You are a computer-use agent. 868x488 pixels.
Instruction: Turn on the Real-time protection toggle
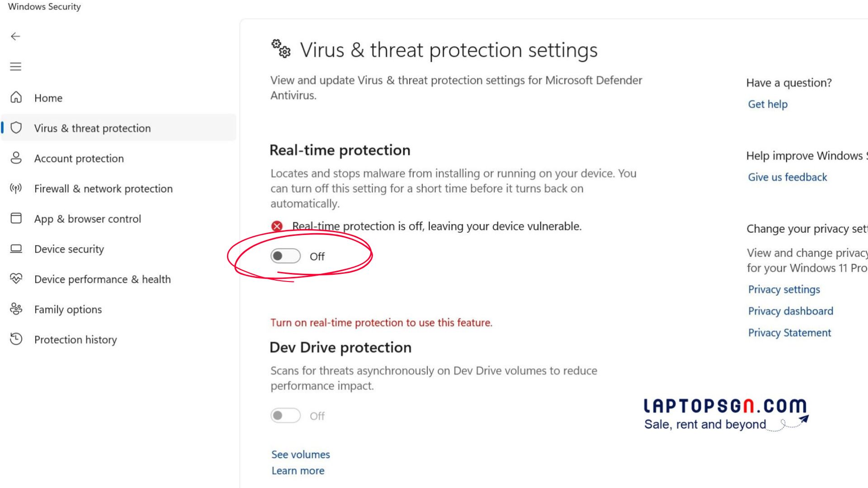pyautogui.click(x=285, y=256)
